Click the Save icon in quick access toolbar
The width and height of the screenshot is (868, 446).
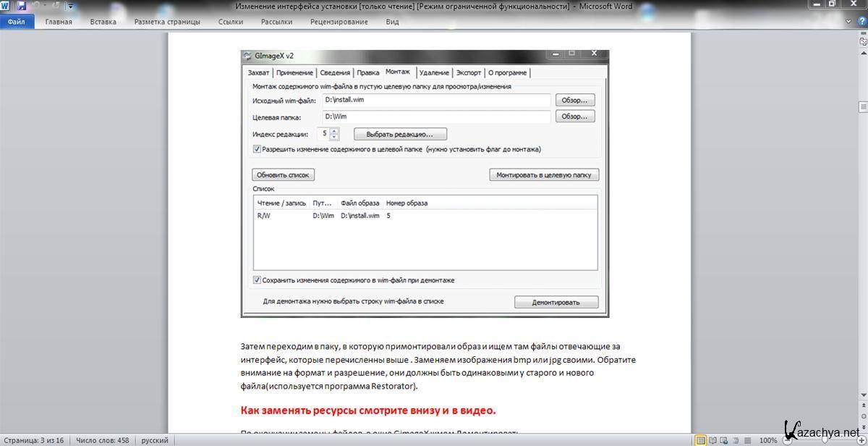coord(21,7)
